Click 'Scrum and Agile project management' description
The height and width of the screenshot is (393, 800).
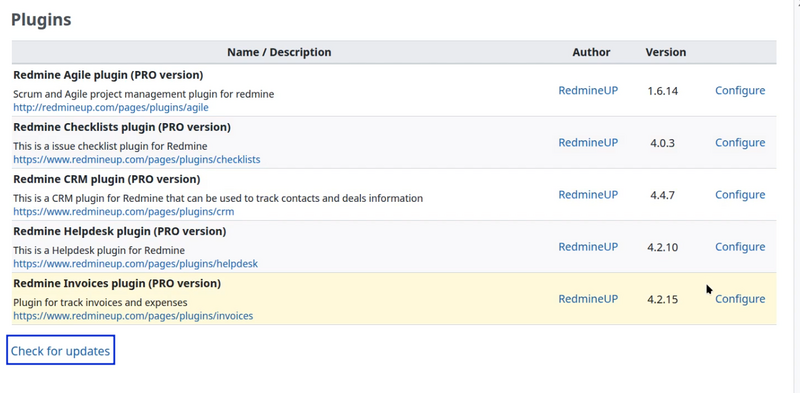(x=143, y=94)
